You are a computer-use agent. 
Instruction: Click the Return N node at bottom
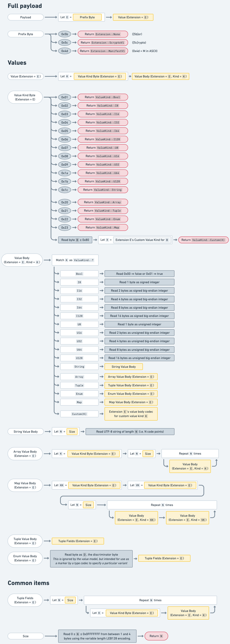point(156,636)
